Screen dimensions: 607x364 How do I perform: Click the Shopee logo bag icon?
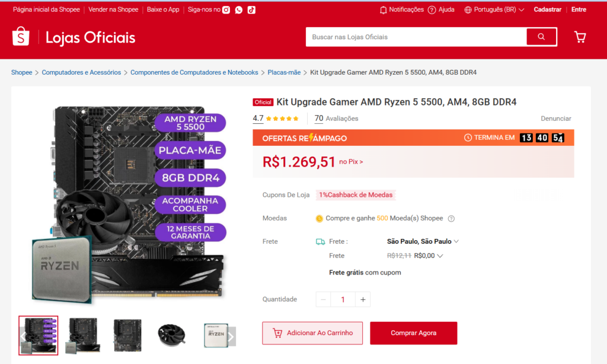point(21,37)
